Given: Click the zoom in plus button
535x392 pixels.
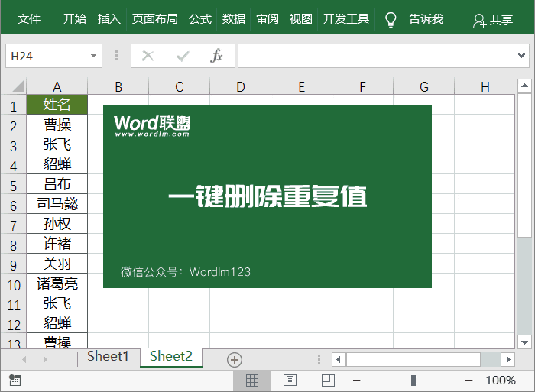Looking at the screenshot, I should (x=469, y=380).
